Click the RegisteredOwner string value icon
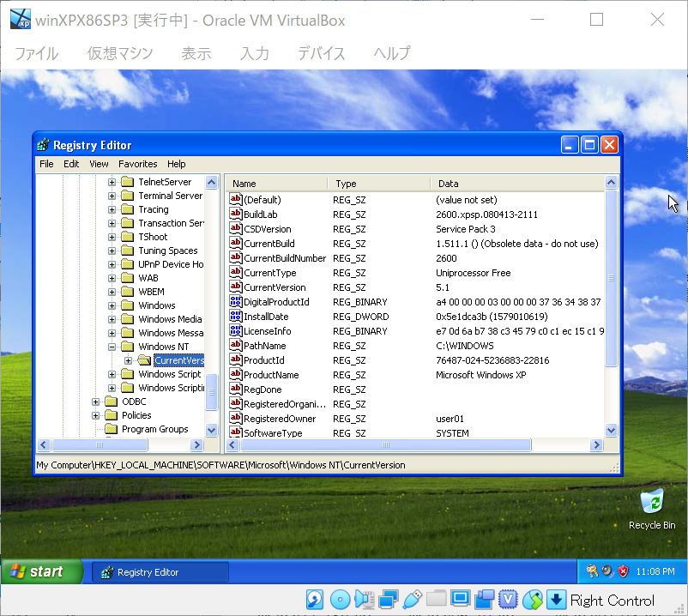688x616 pixels. (236, 418)
